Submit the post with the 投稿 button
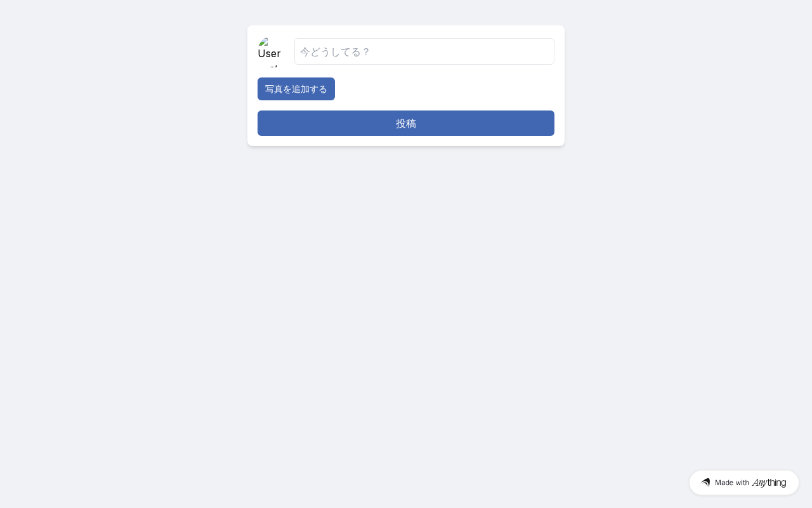 pyautogui.click(x=406, y=123)
